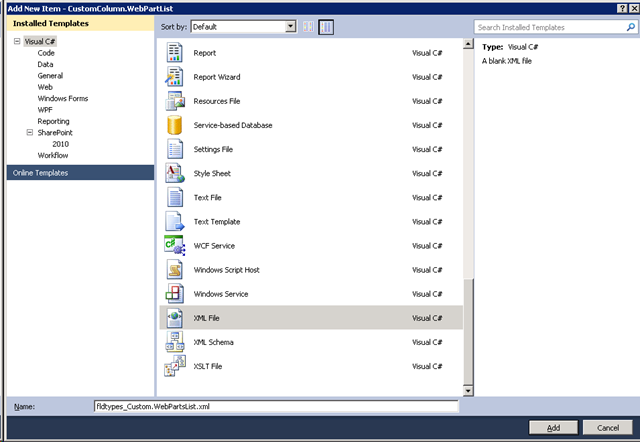Select the Style Sheet template name
The image size is (640, 442).
point(212,173)
